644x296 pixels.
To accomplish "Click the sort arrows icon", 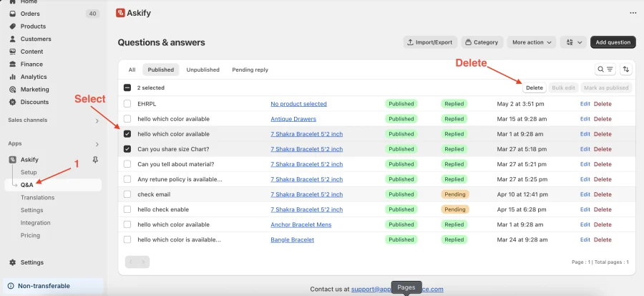I will 625,70.
